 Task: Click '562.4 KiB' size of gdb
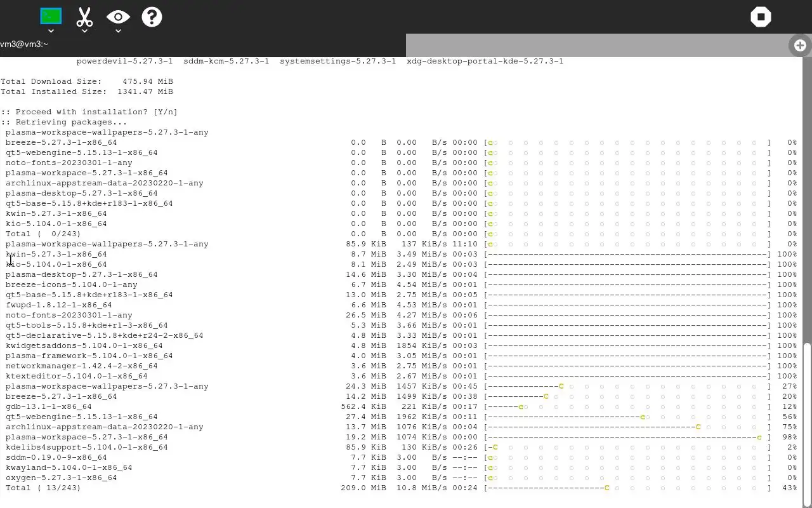[363, 406]
